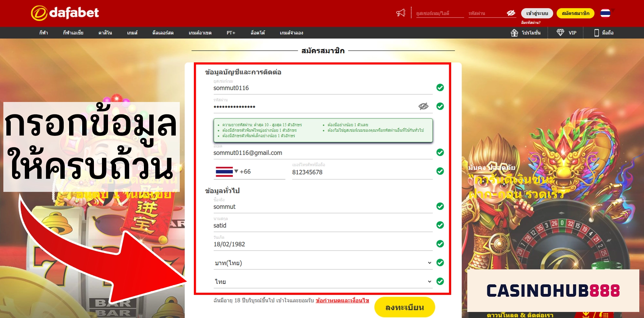
Task: Open the โปรโมชั่น gift icon
Action: pyautogui.click(x=514, y=33)
